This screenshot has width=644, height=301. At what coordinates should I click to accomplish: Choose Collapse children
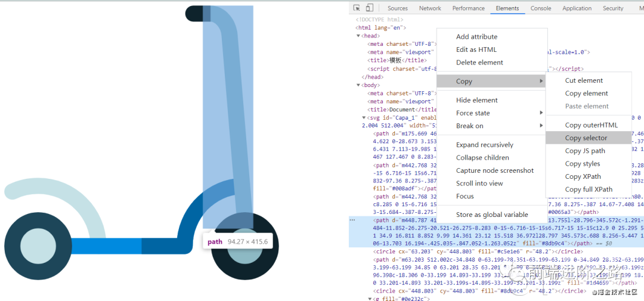pos(482,158)
